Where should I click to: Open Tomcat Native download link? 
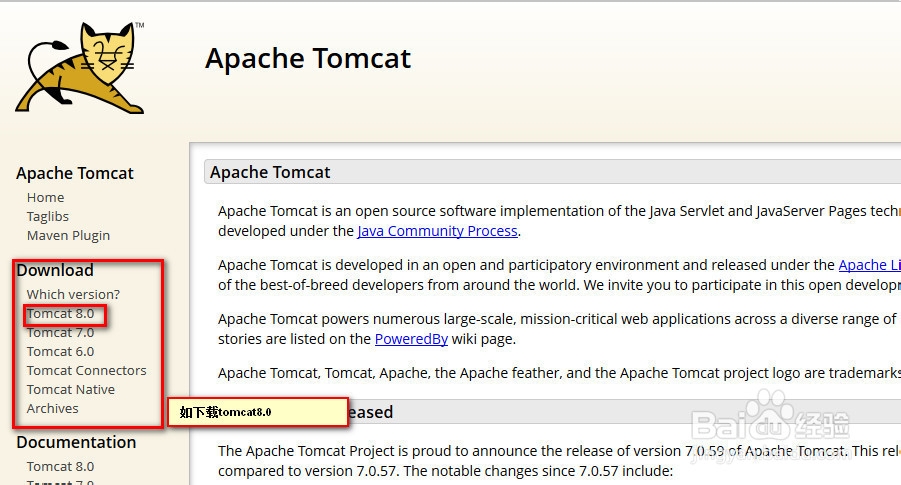(x=70, y=389)
